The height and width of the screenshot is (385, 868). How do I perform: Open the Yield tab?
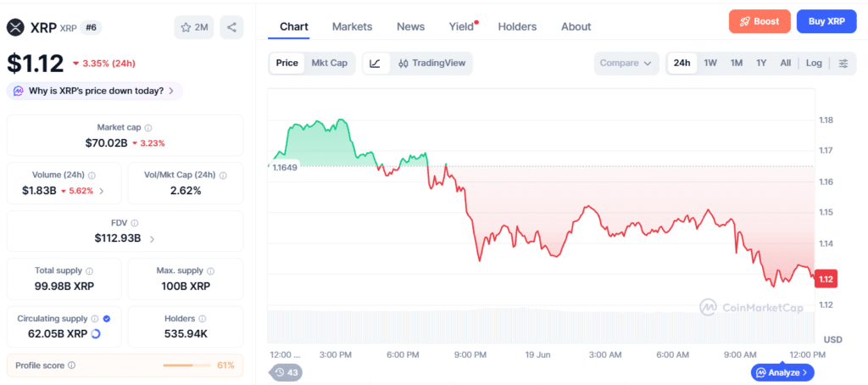(463, 26)
